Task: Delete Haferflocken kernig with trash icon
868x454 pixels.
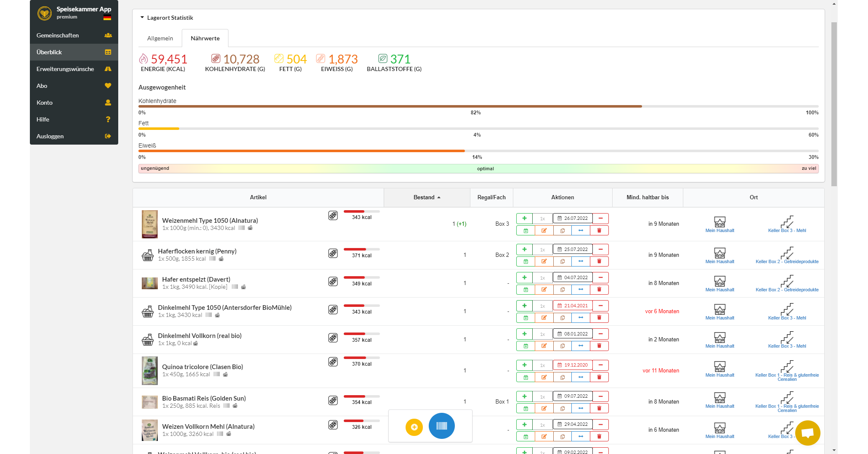Action: click(599, 261)
